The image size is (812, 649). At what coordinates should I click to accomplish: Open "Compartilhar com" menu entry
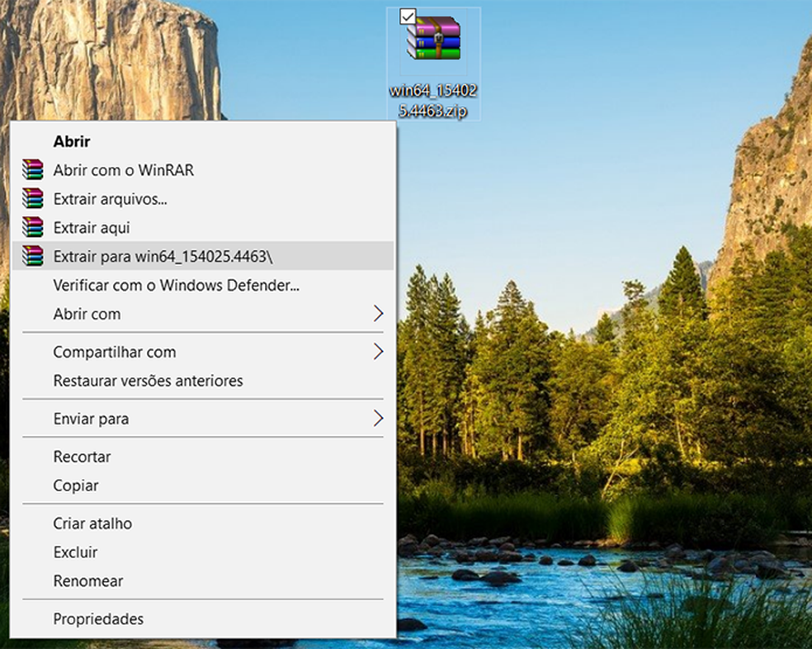click(x=202, y=352)
